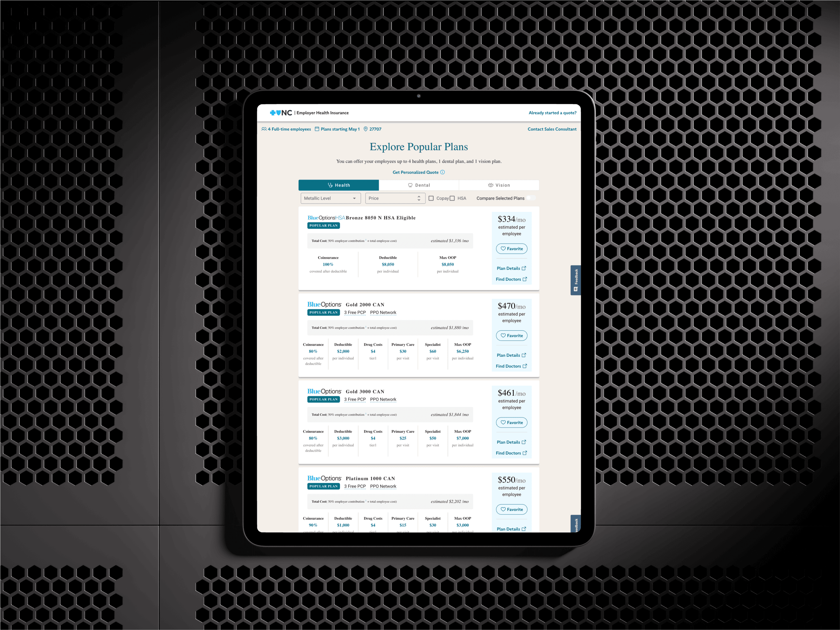Favorite the Platinum 1000 CAN plan
The width and height of the screenshot is (840, 630).
pyautogui.click(x=511, y=509)
